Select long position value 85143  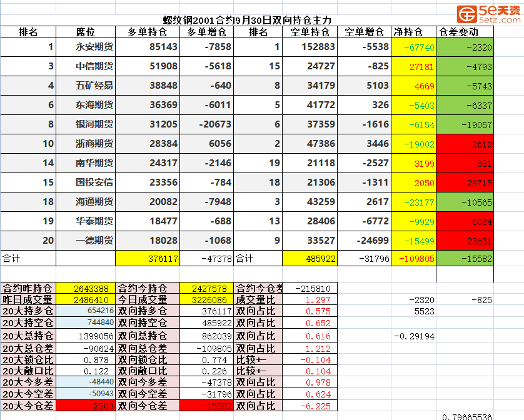coord(148,47)
